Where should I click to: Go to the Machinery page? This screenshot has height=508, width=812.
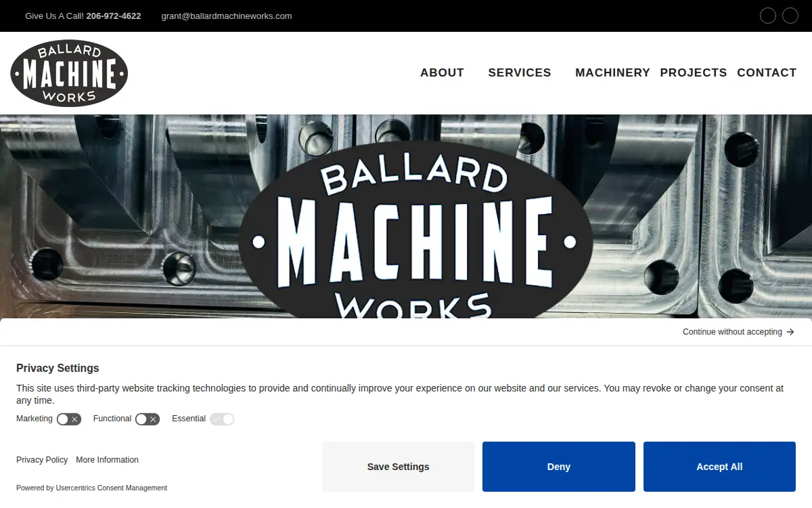[612, 72]
